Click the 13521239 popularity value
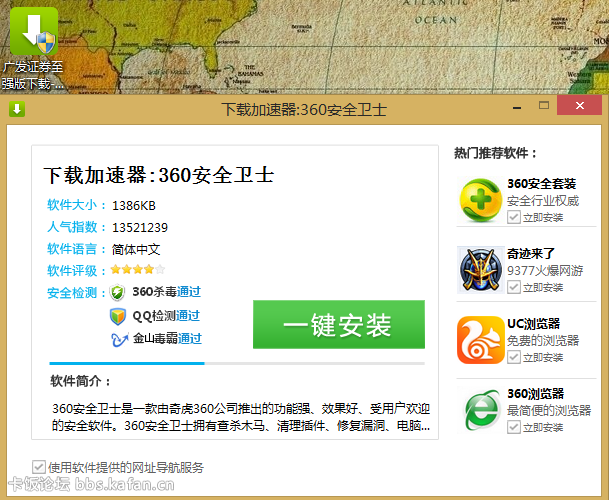The width and height of the screenshot is (609, 500). tap(140, 227)
